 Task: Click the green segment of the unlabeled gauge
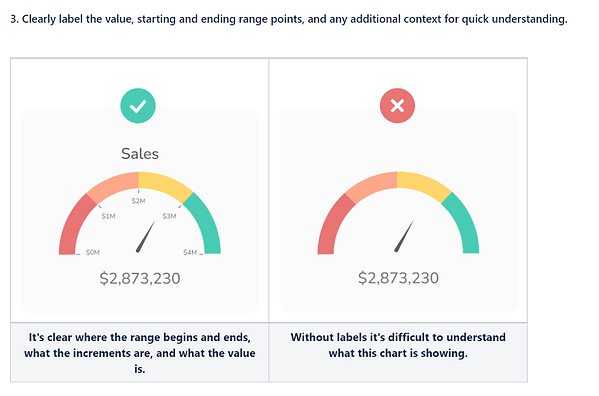coord(465,225)
